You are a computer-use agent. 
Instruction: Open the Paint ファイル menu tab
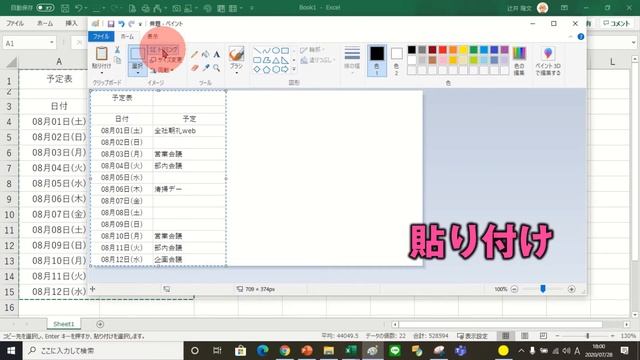101,37
